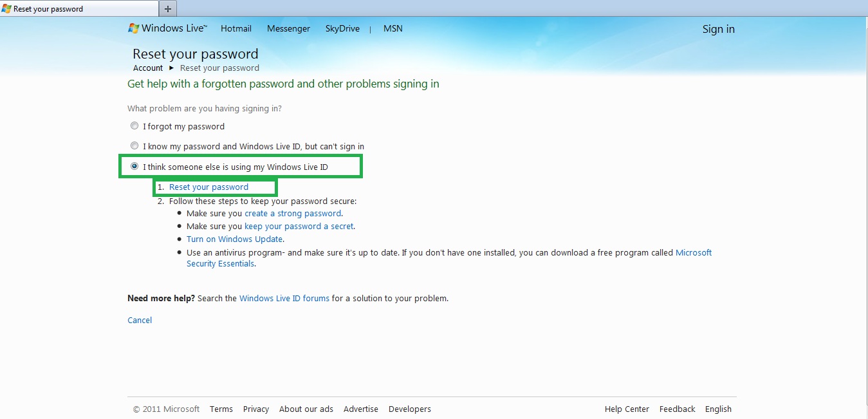Open a new browser tab with the plus icon

[167, 8]
